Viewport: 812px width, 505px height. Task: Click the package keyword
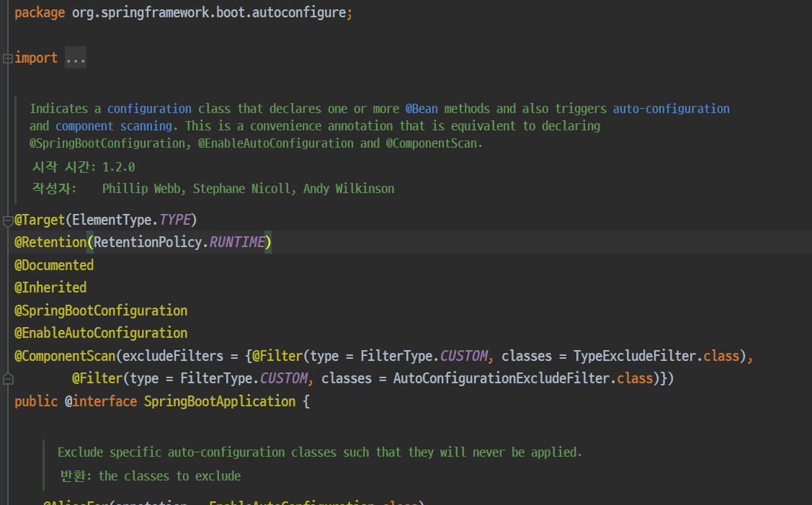pyautogui.click(x=40, y=12)
